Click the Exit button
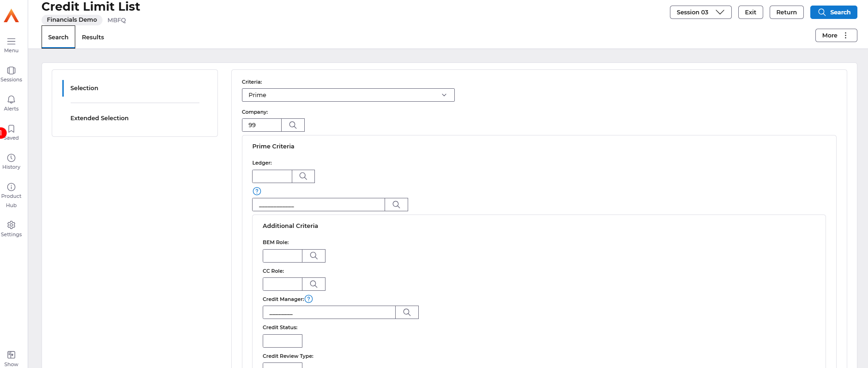The image size is (868, 368). pos(750,12)
